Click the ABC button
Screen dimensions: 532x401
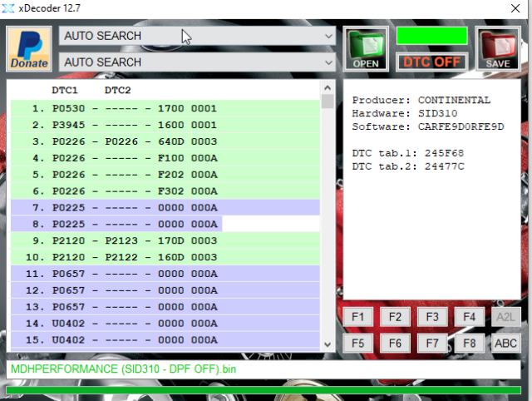[x=505, y=343]
